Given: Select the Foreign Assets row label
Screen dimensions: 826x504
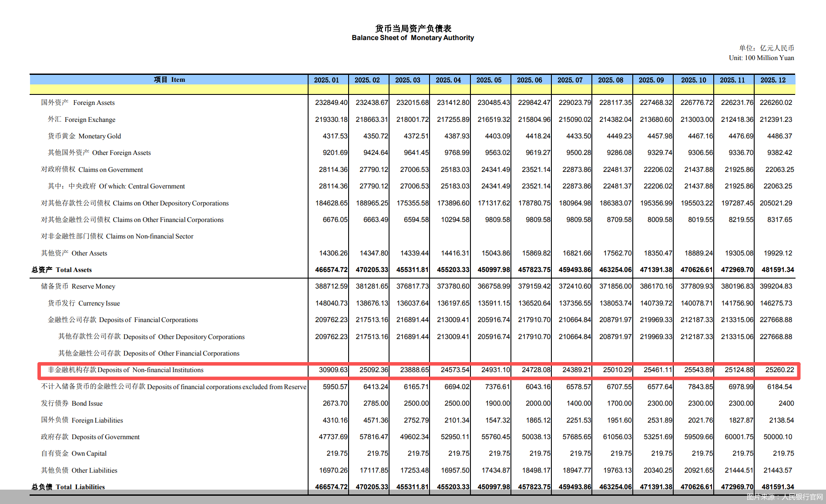Looking at the screenshot, I should [78, 103].
